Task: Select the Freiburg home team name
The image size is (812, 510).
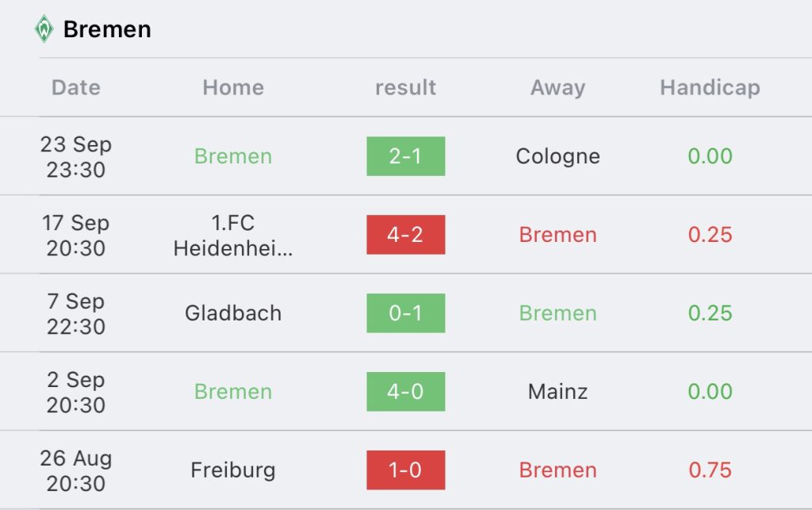Action: coord(233,470)
